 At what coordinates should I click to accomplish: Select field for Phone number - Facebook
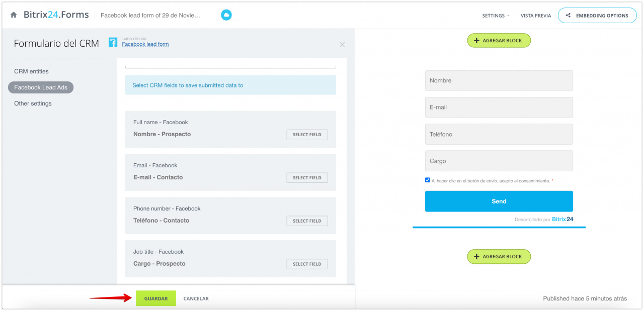click(307, 221)
